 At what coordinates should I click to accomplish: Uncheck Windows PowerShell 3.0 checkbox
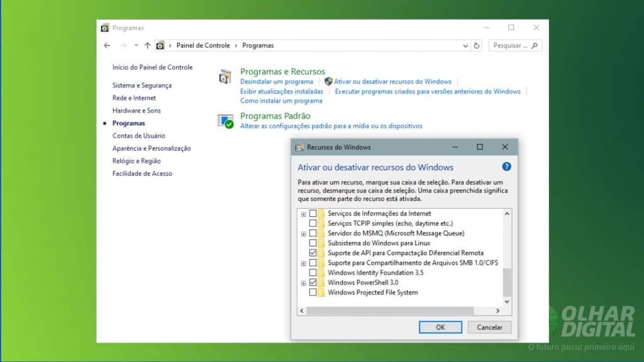click(x=313, y=283)
